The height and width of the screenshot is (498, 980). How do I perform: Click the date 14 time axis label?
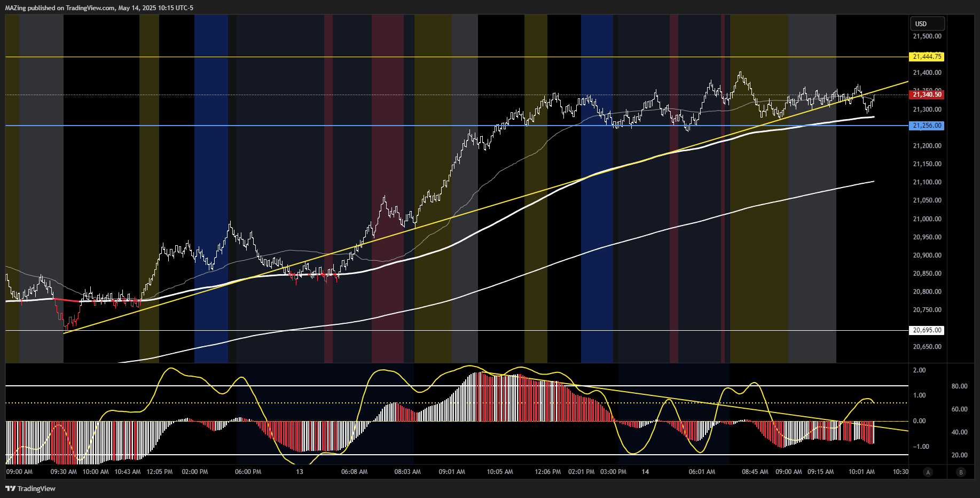pyautogui.click(x=645, y=472)
